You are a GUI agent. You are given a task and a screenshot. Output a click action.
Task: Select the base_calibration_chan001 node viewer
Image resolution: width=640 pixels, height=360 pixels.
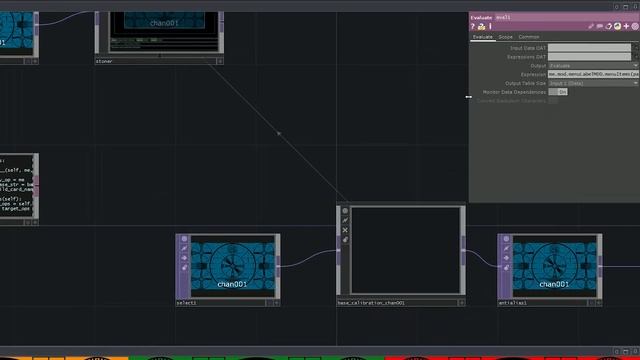coord(406,250)
